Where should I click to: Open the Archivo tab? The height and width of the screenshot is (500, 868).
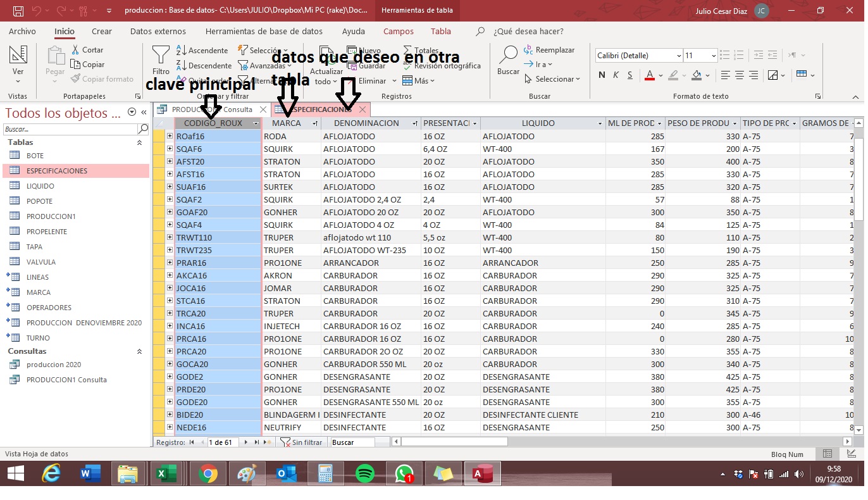click(22, 31)
